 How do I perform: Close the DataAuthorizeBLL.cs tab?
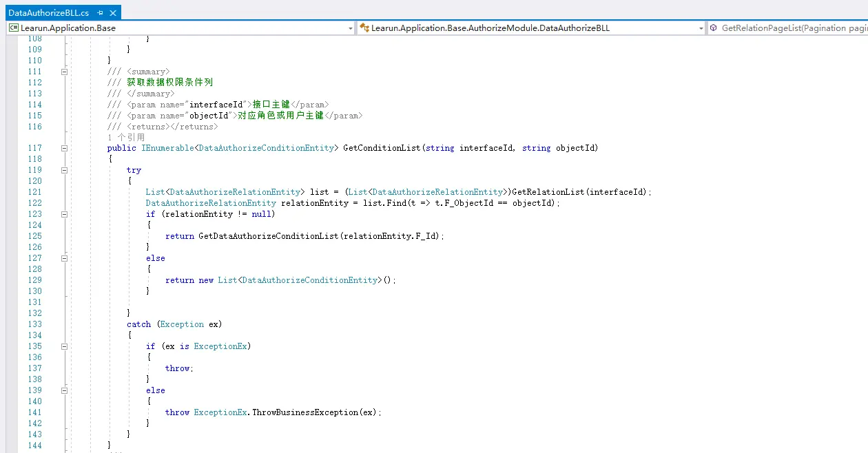click(114, 13)
